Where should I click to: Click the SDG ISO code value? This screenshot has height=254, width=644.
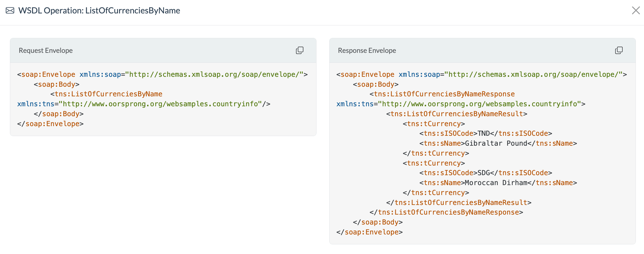[x=483, y=173]
